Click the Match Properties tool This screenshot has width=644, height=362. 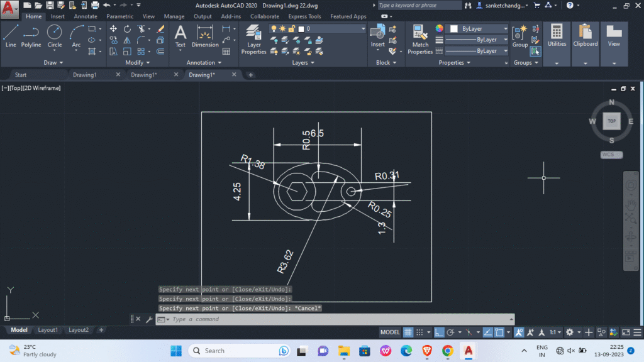419,40
